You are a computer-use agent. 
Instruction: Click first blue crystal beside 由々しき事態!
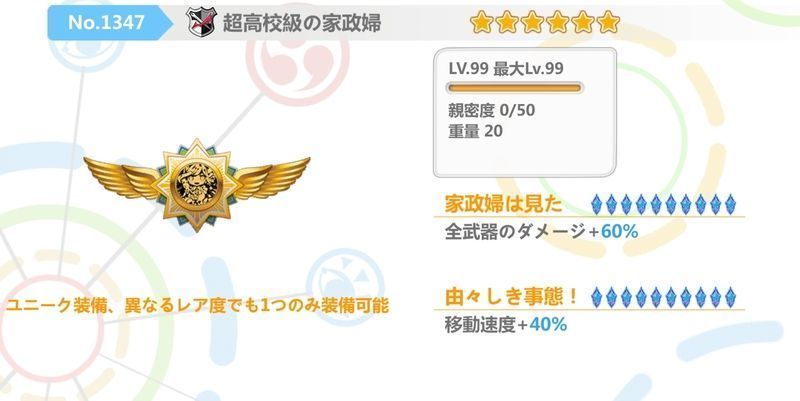[x=596, y=297]
